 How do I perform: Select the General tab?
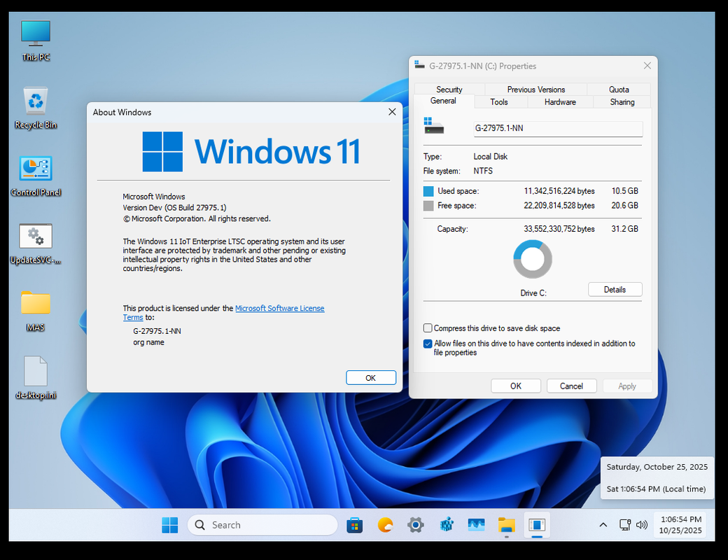coord(443,101)
